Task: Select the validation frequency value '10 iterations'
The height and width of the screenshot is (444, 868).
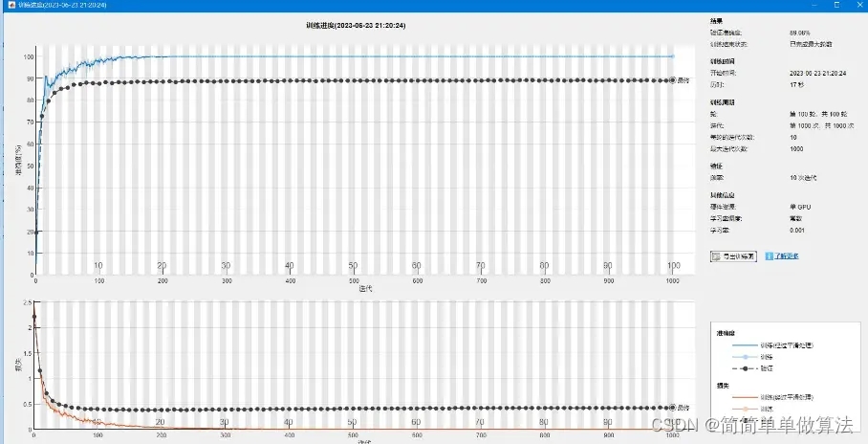Action: [803, 178]
